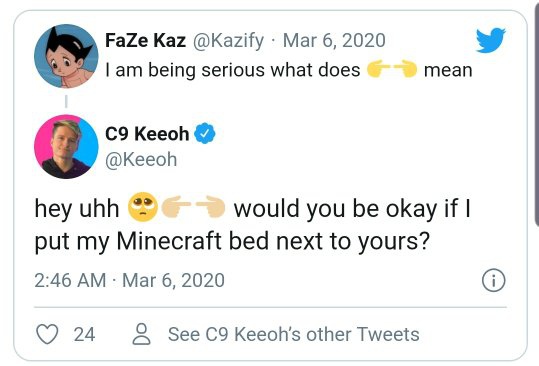Viewport: 539px width, 366px height.
Task: Click the blue verified badge next to Keeoh
Action: 205,133
